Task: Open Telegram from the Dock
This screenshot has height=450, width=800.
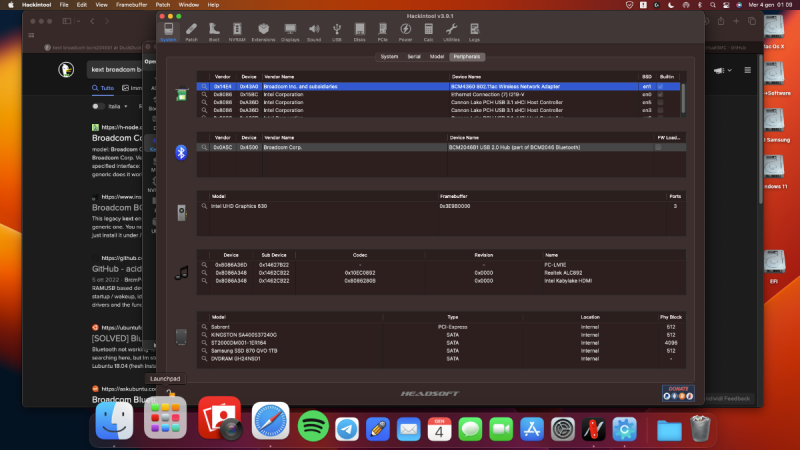Action: [x=347, y=429]
